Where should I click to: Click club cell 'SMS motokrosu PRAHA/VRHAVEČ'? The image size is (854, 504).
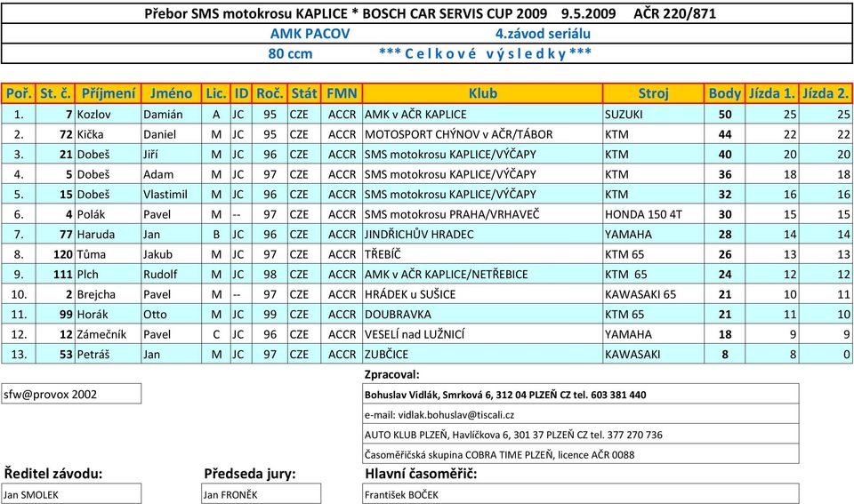pyautogui.click(x=482, y=214)
